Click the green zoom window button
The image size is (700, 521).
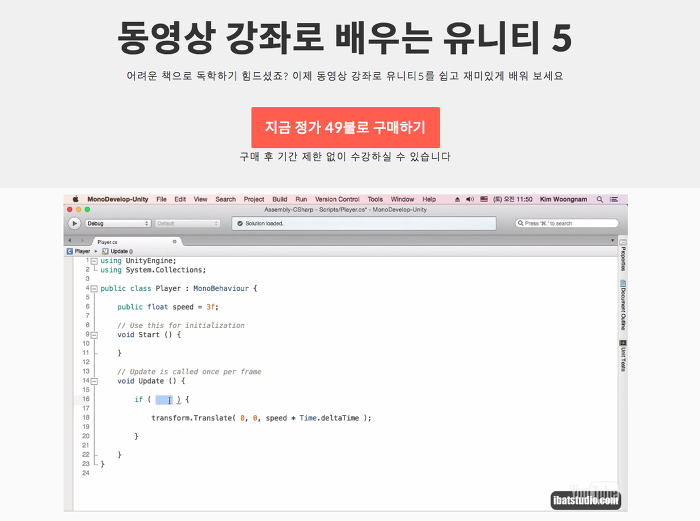(88, 209)
